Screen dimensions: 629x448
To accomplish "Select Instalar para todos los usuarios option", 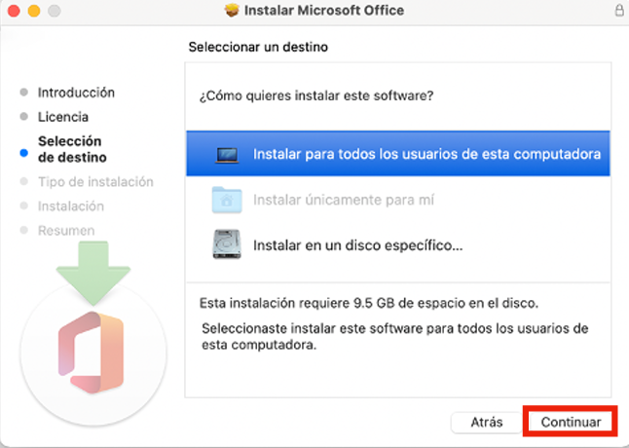I will click(398, 154).
